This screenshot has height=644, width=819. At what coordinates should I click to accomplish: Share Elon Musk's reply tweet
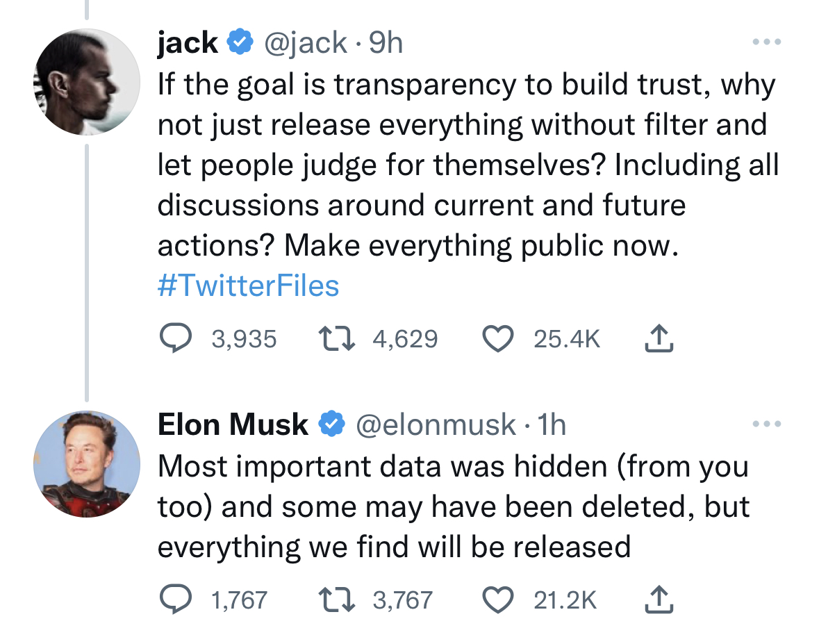659,600
